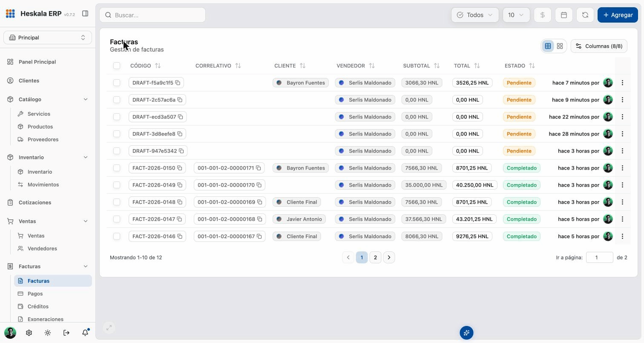
Task: Copy code FACT-2026-0150
Action: (x=180, y=168)
